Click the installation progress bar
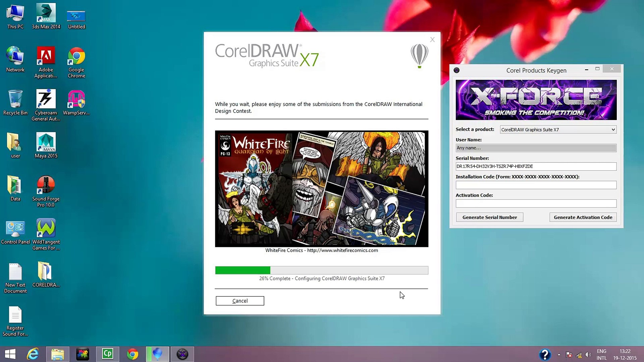 (321, 270)
